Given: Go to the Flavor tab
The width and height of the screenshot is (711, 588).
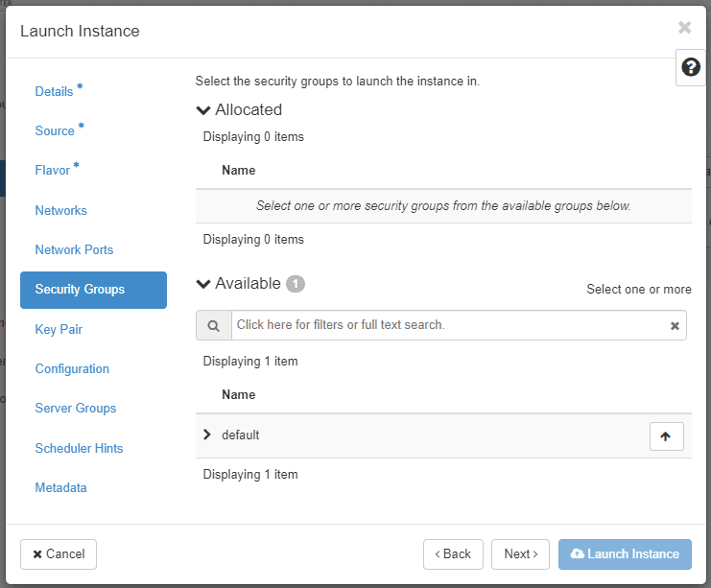Looking at the screenshot, I should [53, 170].
